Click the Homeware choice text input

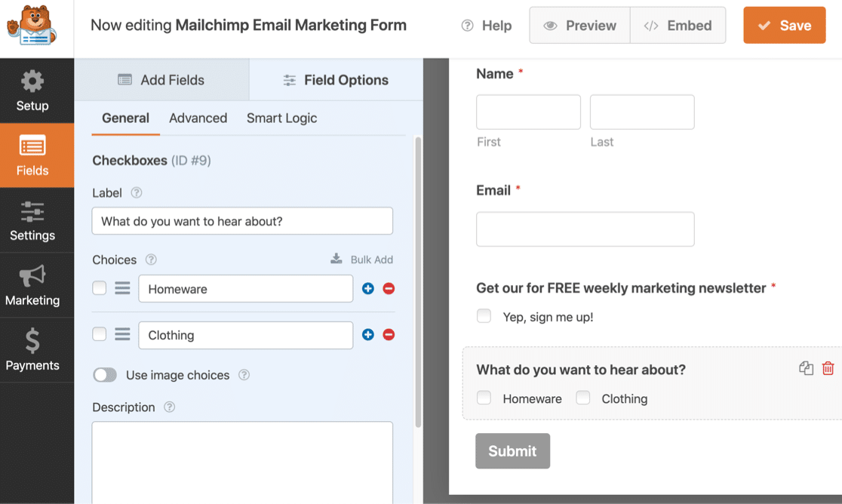tap(246, 289)
